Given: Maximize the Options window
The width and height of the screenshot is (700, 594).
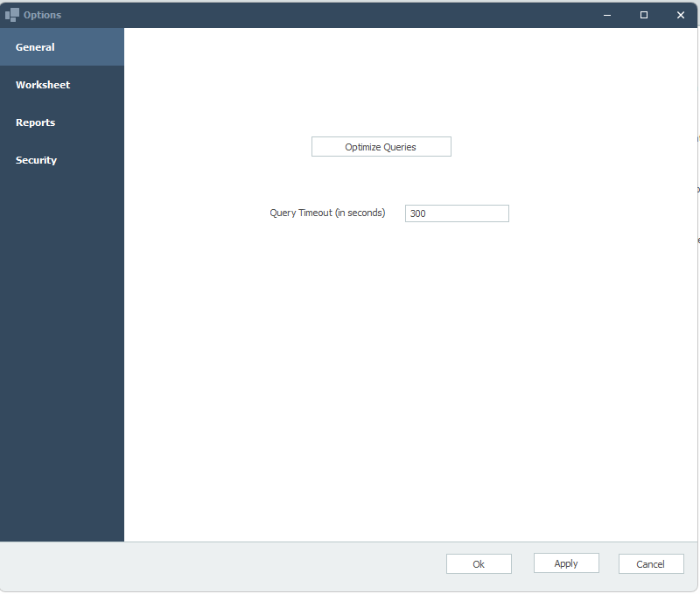Looking at the screenshot, I should pyautogui.click(x=644, y=15).
